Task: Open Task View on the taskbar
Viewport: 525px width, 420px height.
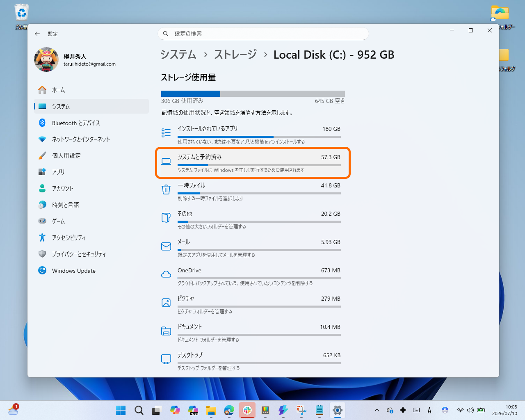Action: 157,410
